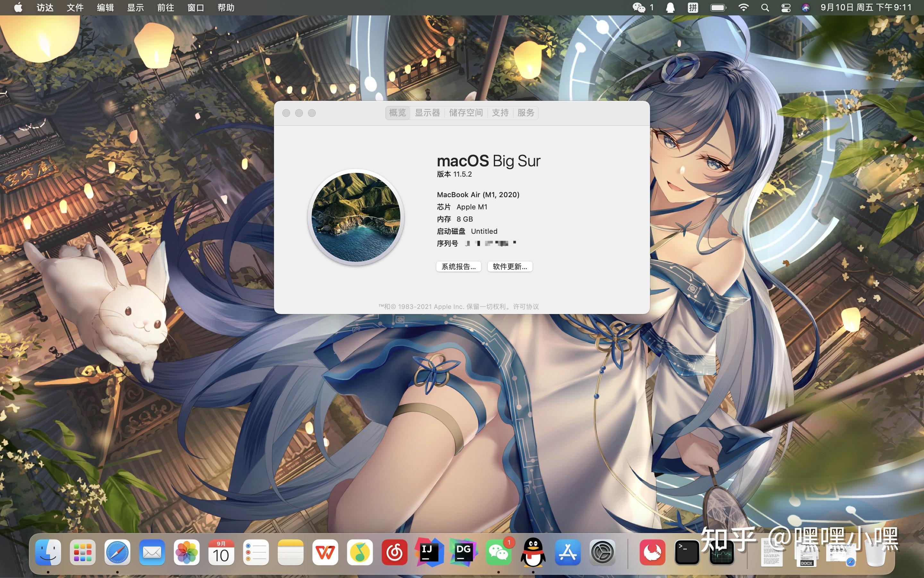Open Spotlight search magnifier

[765, 8]
